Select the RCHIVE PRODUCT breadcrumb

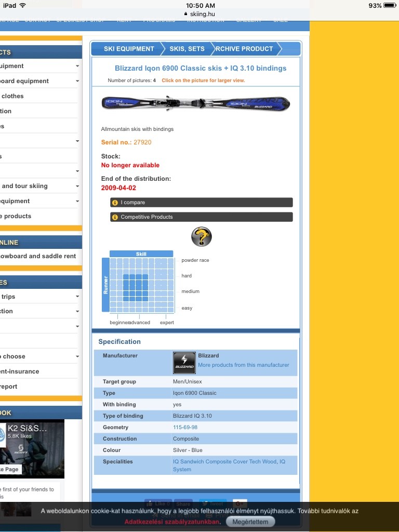pyautogui.click(x=244, y=49)
